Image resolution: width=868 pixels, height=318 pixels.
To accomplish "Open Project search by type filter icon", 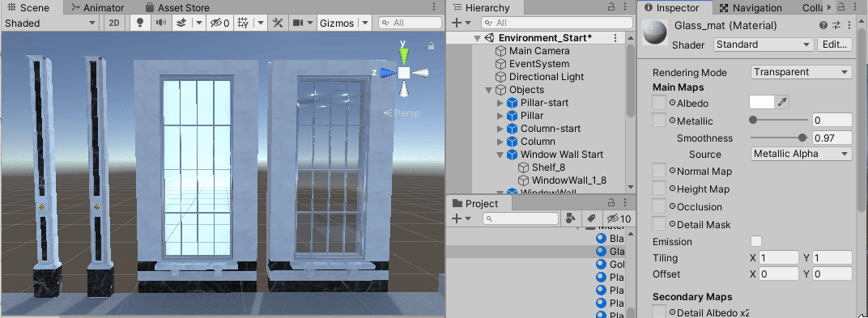I will (570, 218).
